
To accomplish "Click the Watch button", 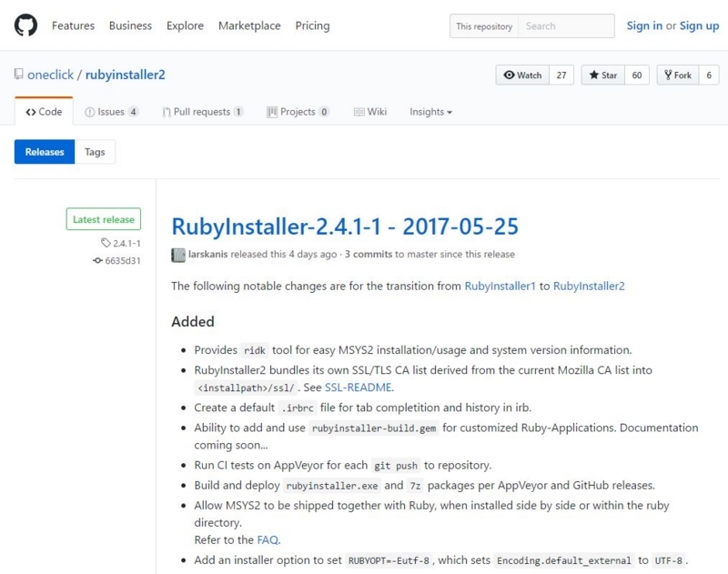I will click(x=522, y=75).
